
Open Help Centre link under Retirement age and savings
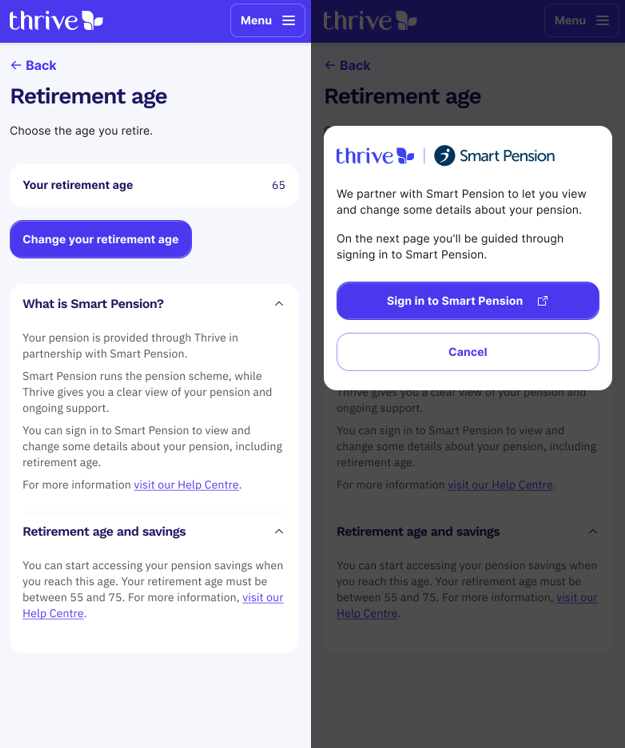pyautogui.click(x=262, y=598)
